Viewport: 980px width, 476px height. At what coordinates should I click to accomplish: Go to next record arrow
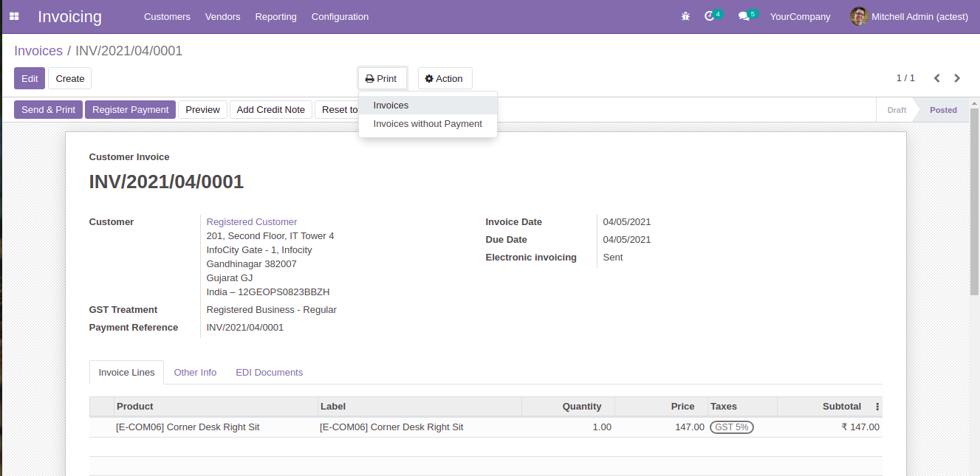pos(957,78)
